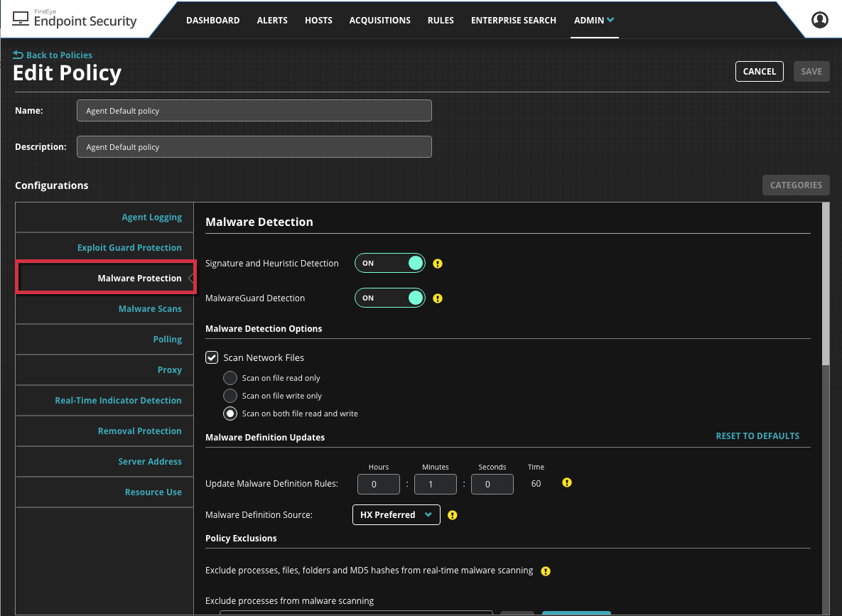Click the Minutes input field
842x616 pixels.
point(436,484)
